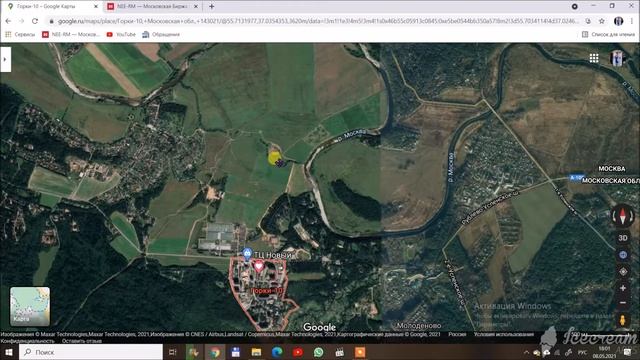The height and width of the screenshot is (360, 640).
Task: Open NEE-RM bookmark in bookmarks bar
Action: coord(71,35)
